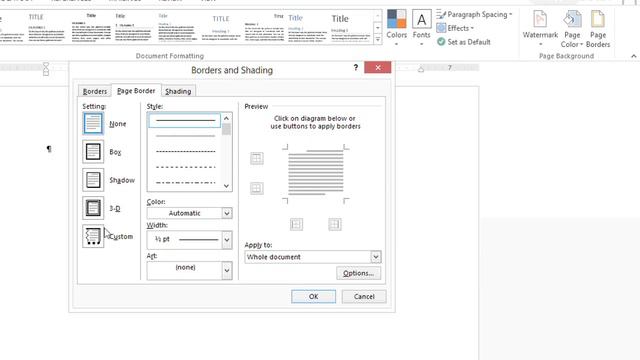This screenshot has height=360, width=640.
Task: Open the Paragraph Spacing menu
Action: point(474,15)
